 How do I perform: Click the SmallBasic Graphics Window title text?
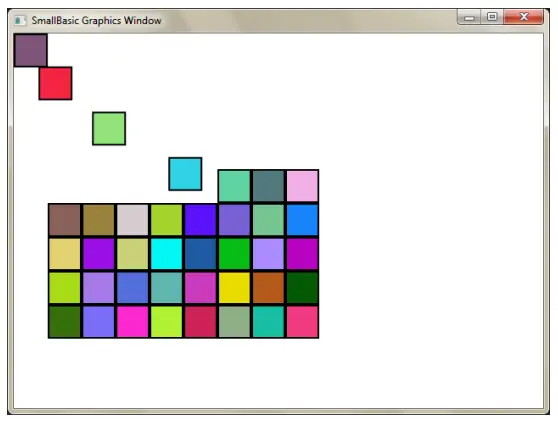[x=96, y=21]
